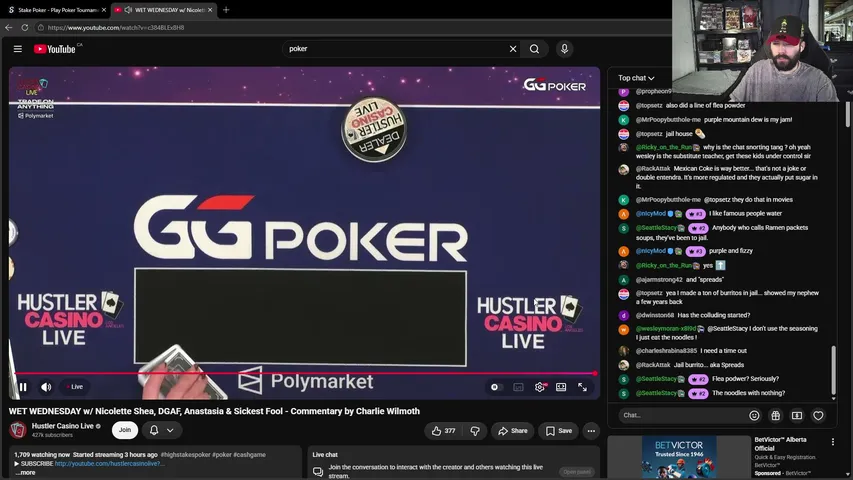Open the BetVictor sponsored thumbnail

pyautogui.click(x=679, y=457)
